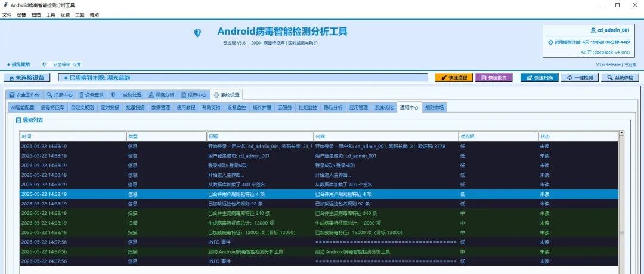Switch to the 隐私分析 sub-tab

click(x=333, y=108)
